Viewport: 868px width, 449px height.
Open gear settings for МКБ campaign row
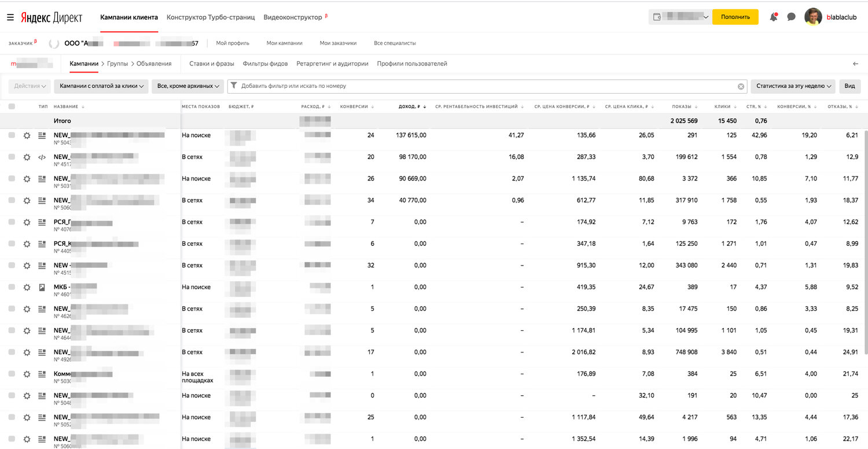click(x=27, y=287)
